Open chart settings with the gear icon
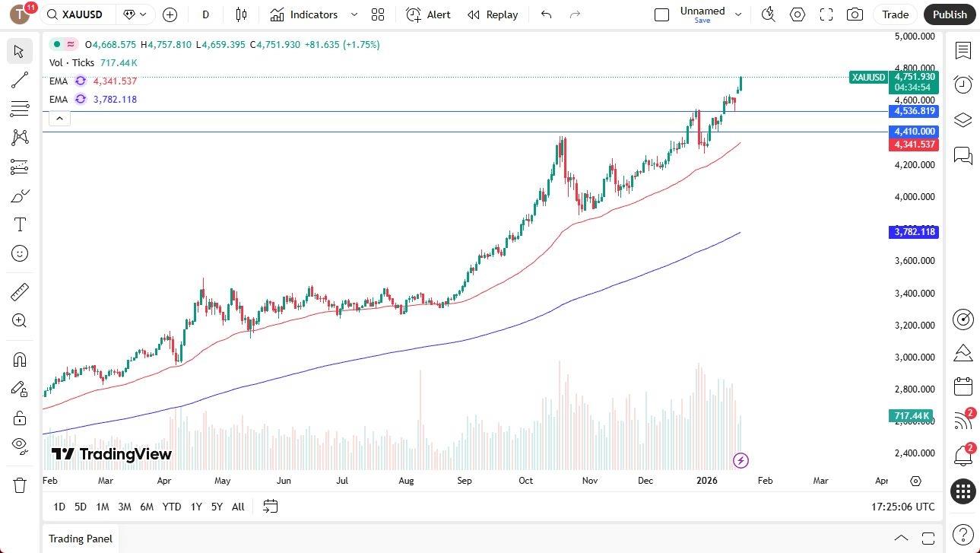The image size is (980, 553). (797, 14)
